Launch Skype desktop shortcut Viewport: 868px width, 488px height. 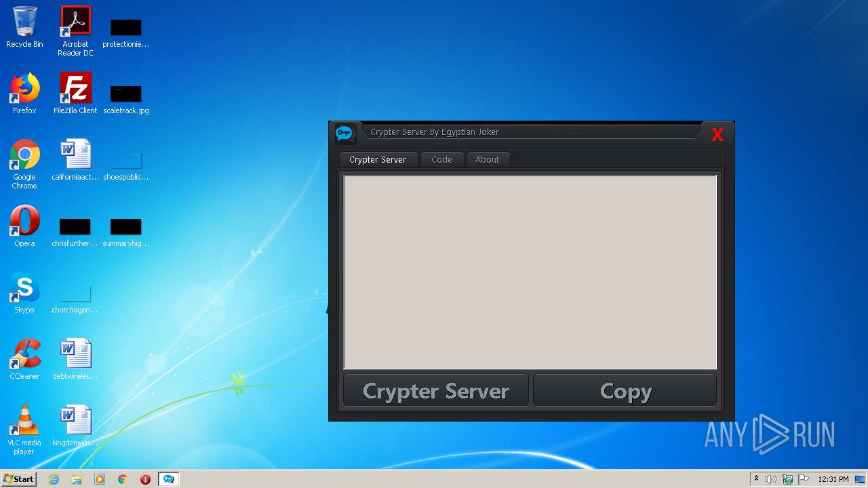click(24, 293)
